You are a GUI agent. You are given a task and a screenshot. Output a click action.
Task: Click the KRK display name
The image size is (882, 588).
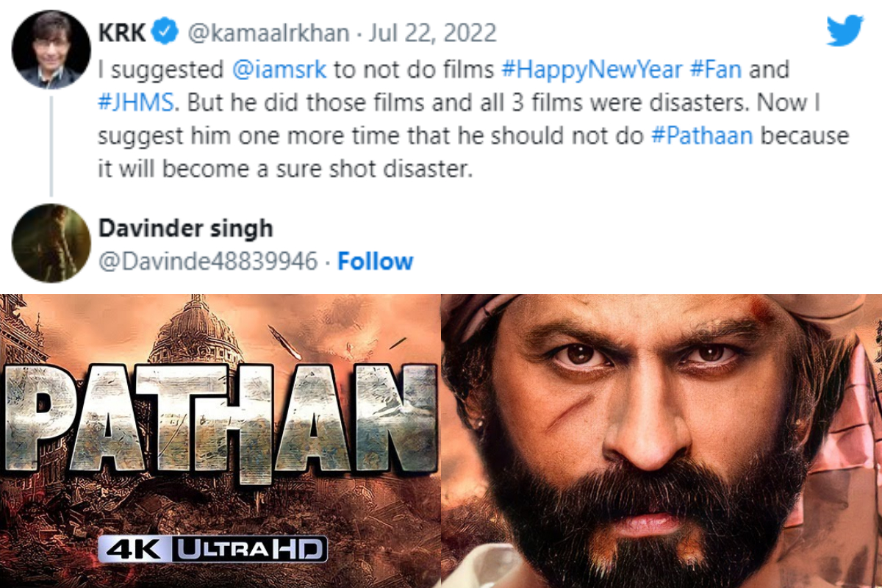point(123,33)
